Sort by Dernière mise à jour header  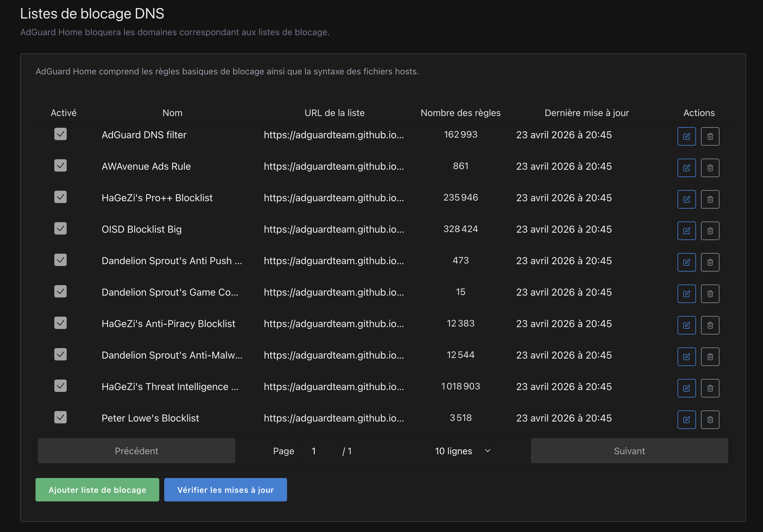tap(586, 113)
